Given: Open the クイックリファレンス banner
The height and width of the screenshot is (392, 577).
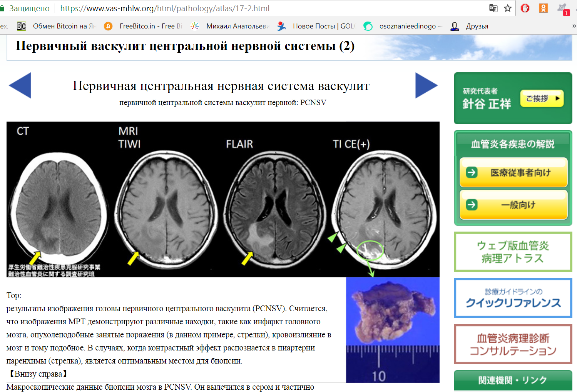Looking at the screenshot, I should (513, 298).
